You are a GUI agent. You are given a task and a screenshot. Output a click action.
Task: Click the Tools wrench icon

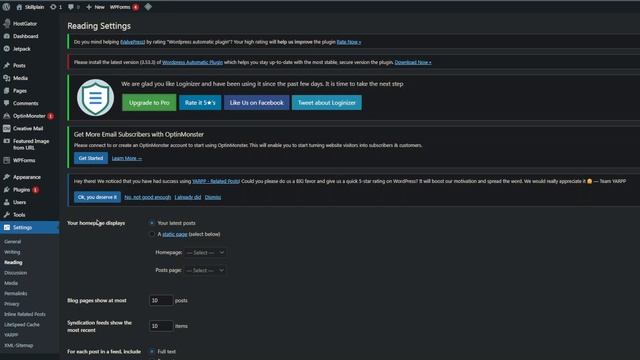click(7, 215)
